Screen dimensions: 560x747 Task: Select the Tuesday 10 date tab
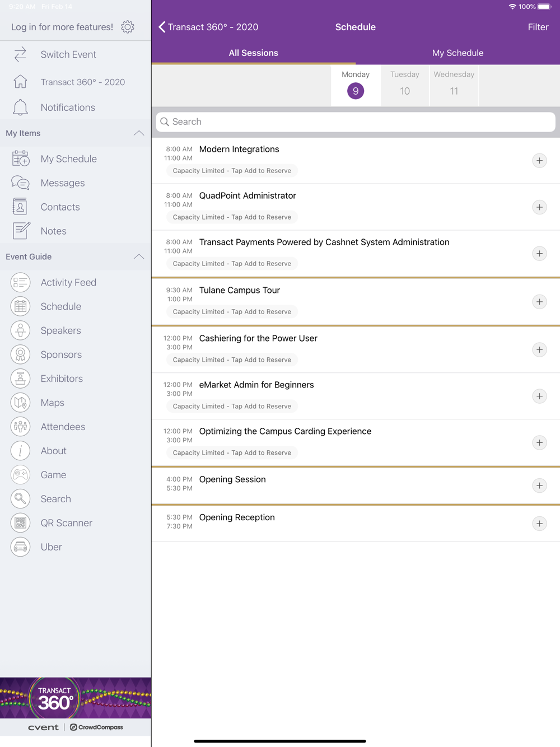[405, 85]
